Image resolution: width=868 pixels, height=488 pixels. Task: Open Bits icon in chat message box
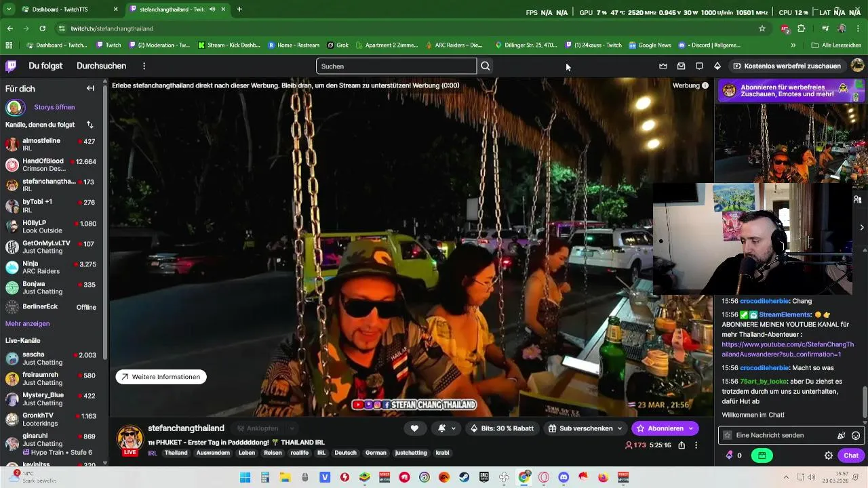841,436
